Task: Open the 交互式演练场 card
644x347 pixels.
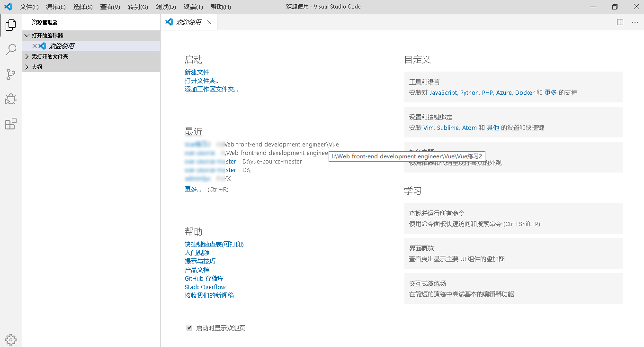Action: (x=513, y=288)
